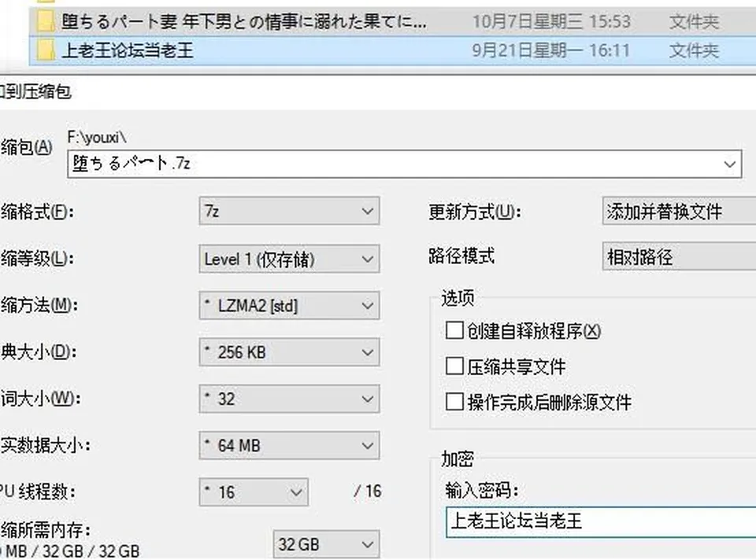Click the 更新方式(U): label
This screenshot has width=756, height=560.
point(475,212)
